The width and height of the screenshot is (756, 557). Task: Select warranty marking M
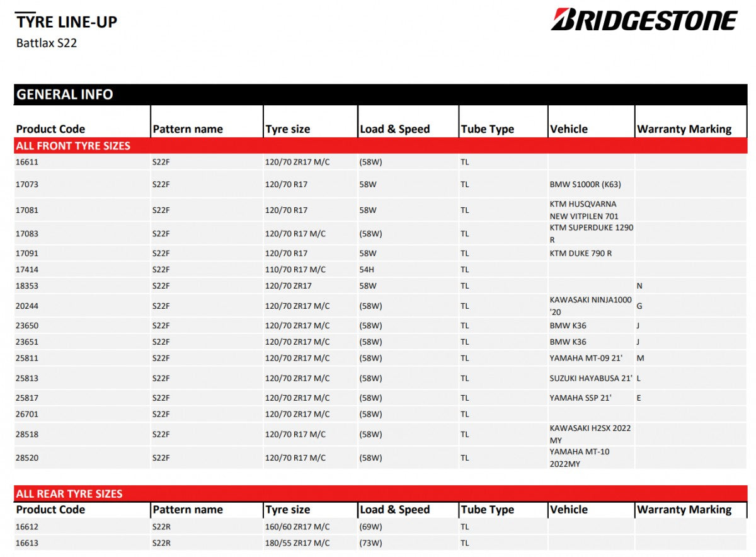(640, 359)
